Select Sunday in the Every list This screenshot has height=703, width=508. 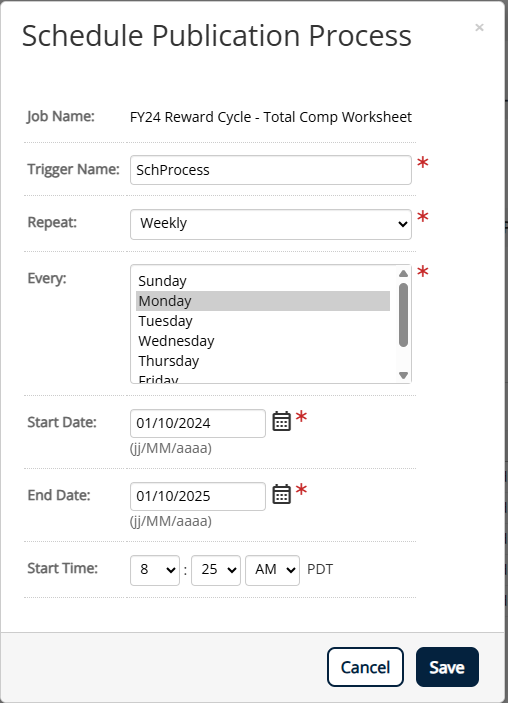(263, 281)
